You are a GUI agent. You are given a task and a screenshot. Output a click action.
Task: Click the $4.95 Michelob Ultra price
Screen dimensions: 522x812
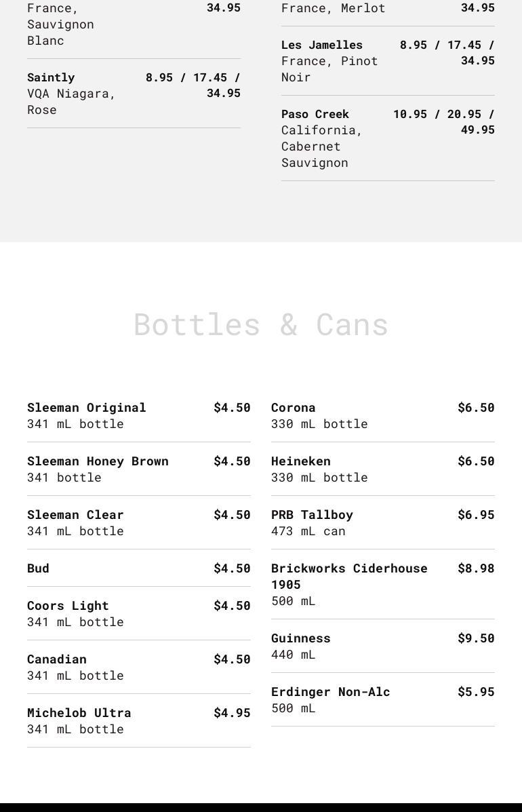[232, 713]
